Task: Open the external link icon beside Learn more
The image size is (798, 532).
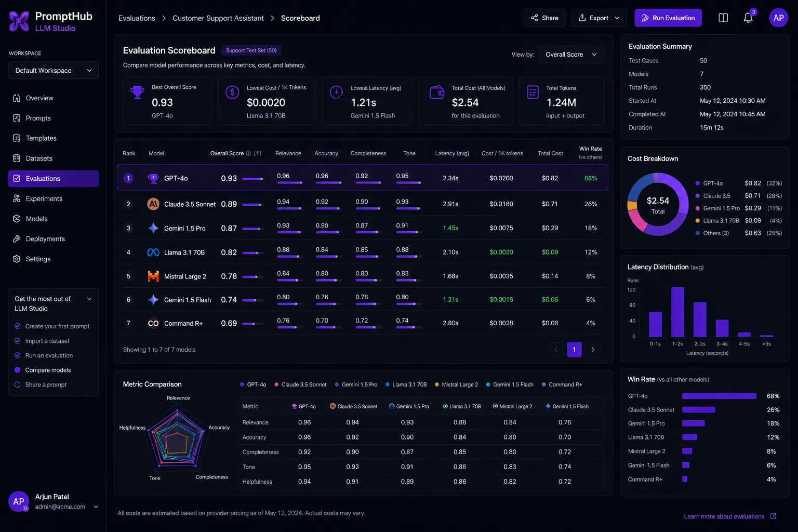Action: [x=773, y=516]
